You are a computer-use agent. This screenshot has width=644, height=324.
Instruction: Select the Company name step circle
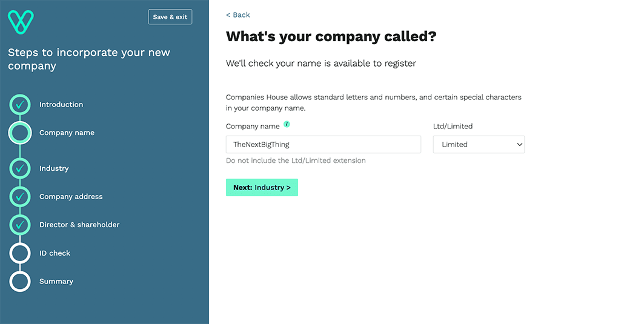point(20,133)
